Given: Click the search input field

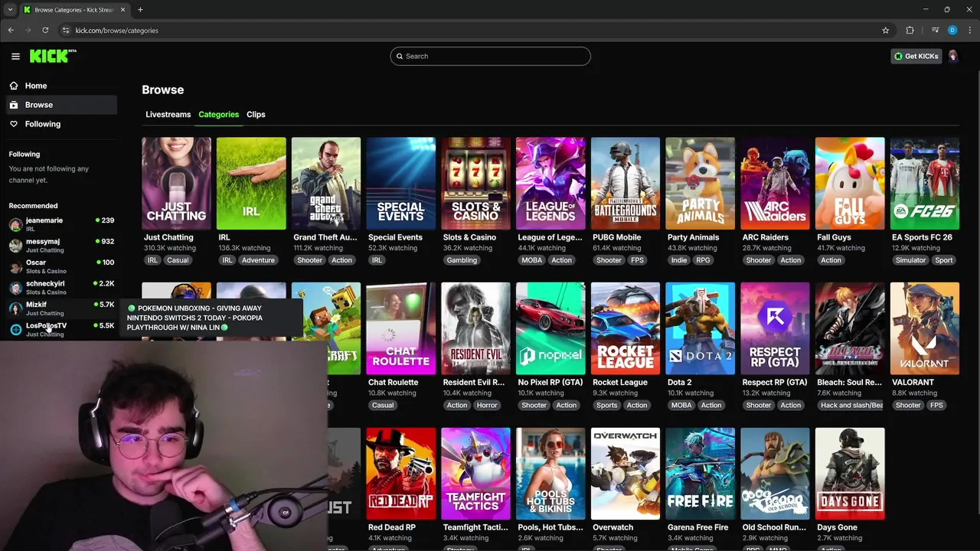Looking at the screenshot, I should [x=490, y=56].
